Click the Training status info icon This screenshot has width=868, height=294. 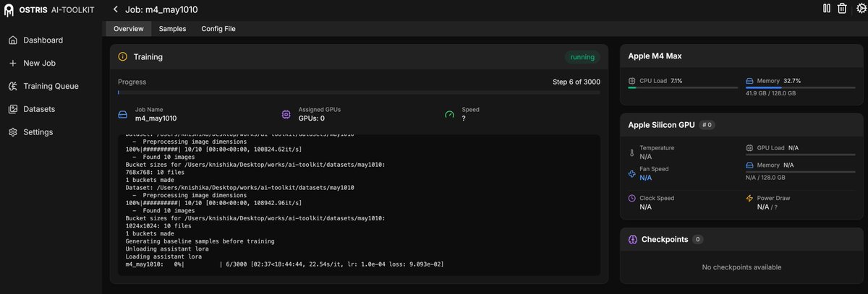(x=123, y=56)
